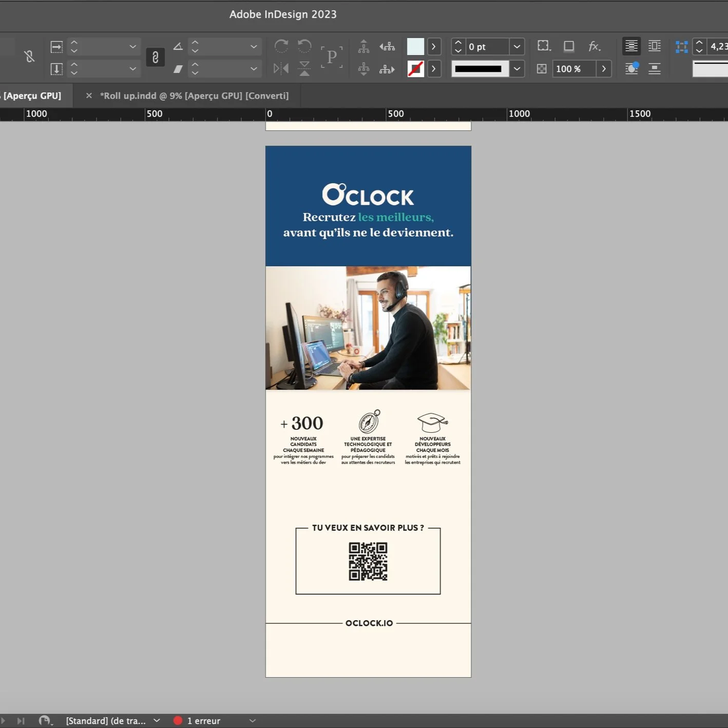The image size is (728, 728).
Task: Rotate the object 90° counter-clockwise
Action: (304, 46)
